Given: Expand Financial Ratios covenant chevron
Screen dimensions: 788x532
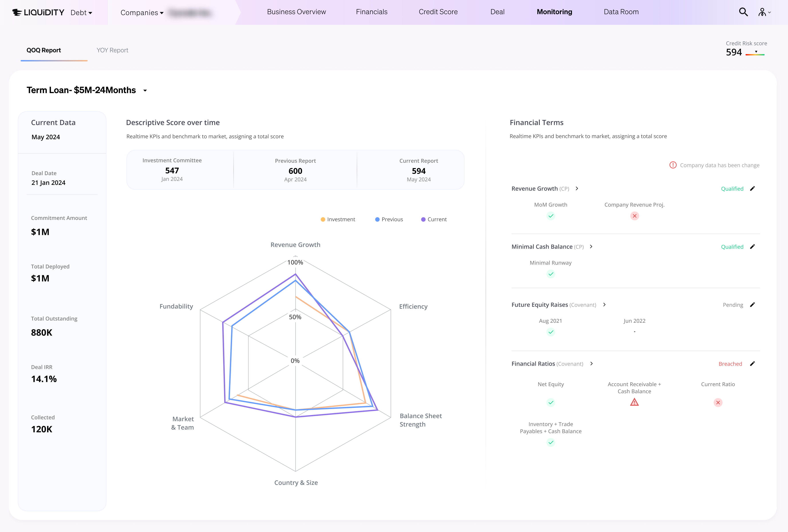Looking at the screenshot, I should 592,364.
